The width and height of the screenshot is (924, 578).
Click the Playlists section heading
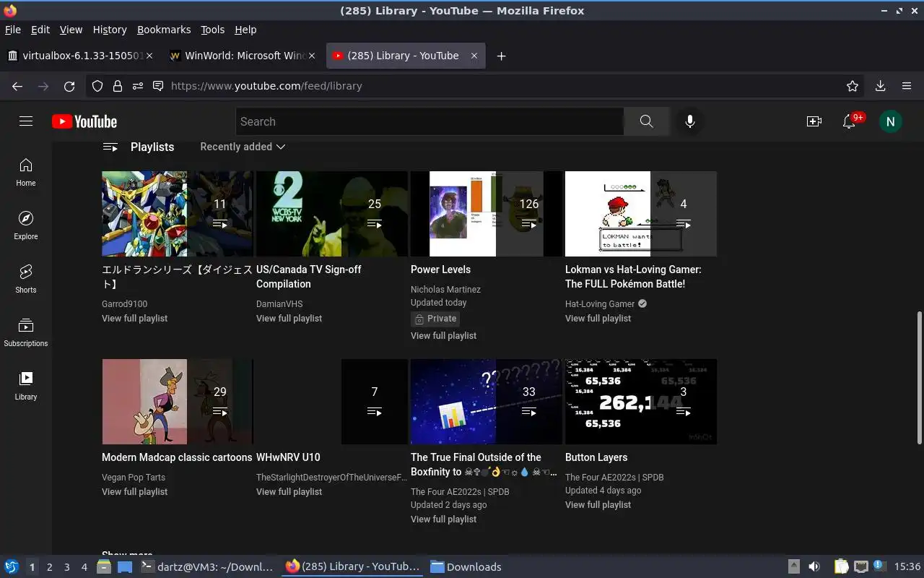pos(152,147)
